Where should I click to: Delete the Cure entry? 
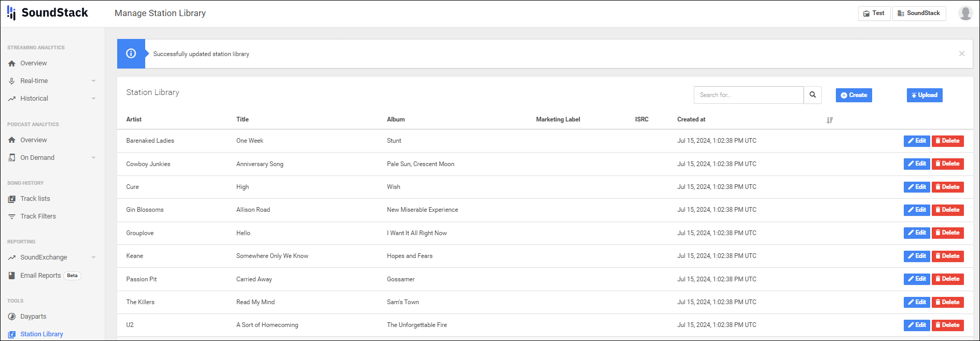click(x=947, y=187)
